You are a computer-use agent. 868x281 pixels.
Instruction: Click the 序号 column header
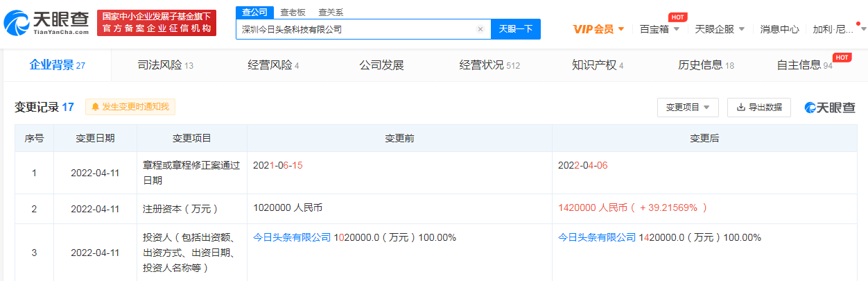34,138
